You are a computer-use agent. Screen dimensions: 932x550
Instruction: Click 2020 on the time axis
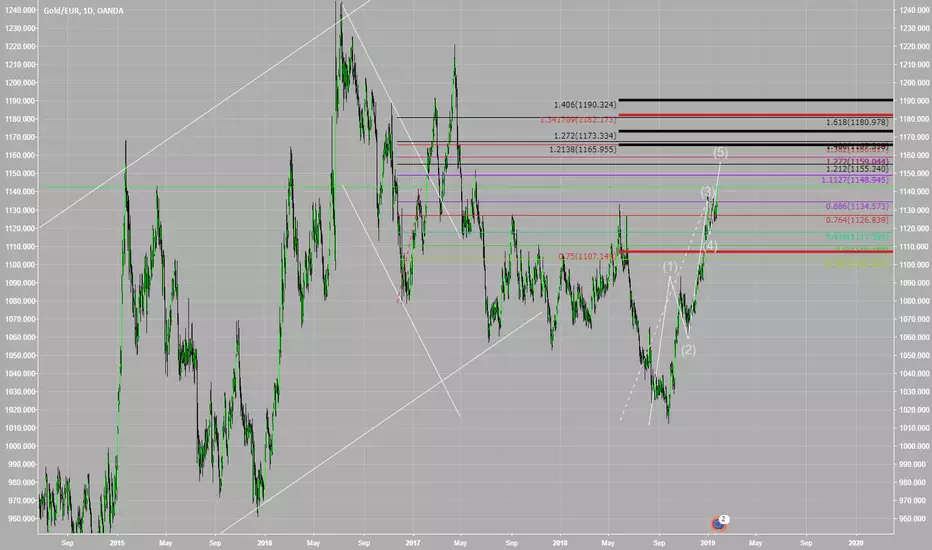point(856,543)
